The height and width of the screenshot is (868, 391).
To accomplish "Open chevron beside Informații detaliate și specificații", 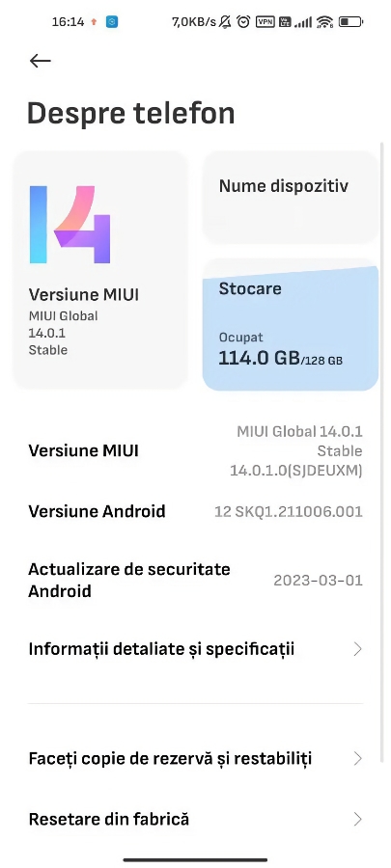I will [x=358, y=649].
